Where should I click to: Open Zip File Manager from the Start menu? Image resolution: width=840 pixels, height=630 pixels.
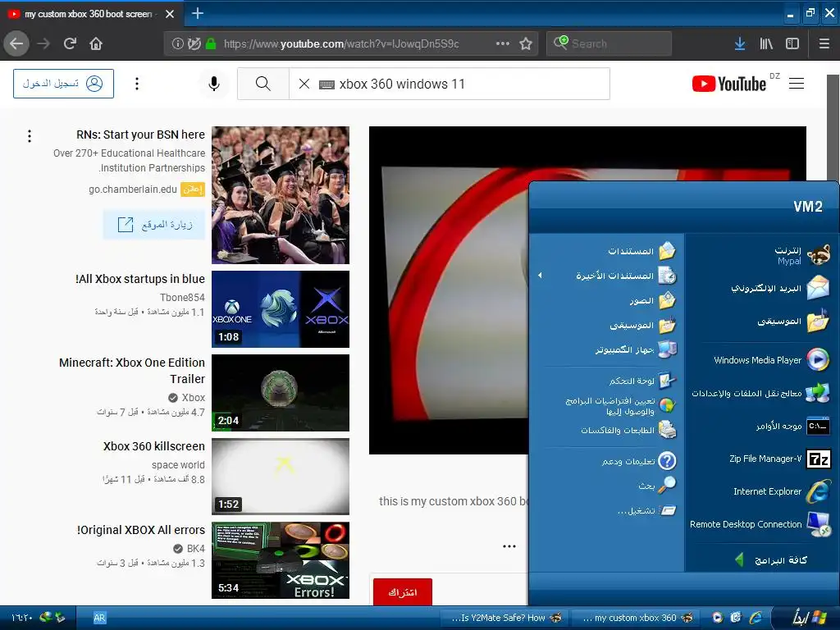779,459
